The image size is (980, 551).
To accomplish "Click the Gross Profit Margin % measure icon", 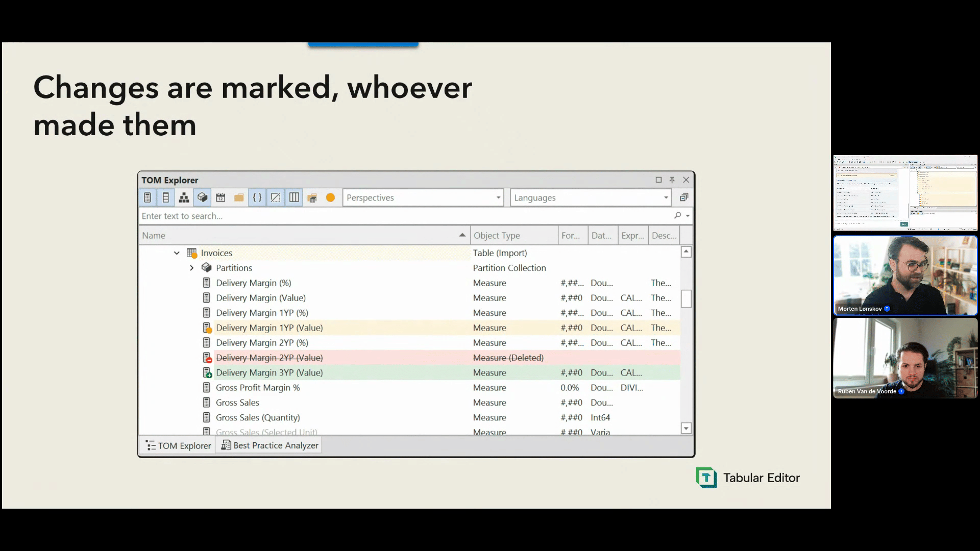I will (x=206, y=387).
